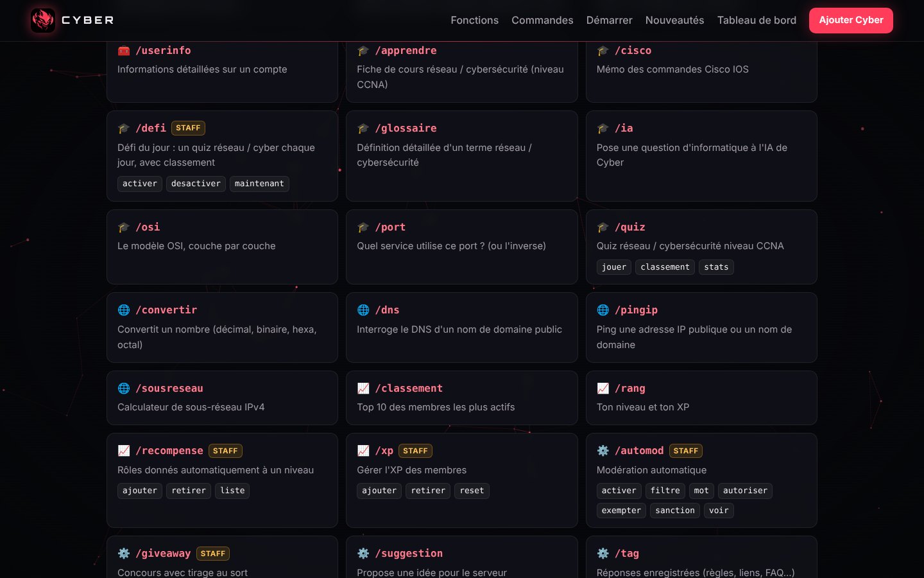This screenshot has width=924, height=578.
Task: Click the STAFF badge next to /xp
Action: click(x=415, y=451)
